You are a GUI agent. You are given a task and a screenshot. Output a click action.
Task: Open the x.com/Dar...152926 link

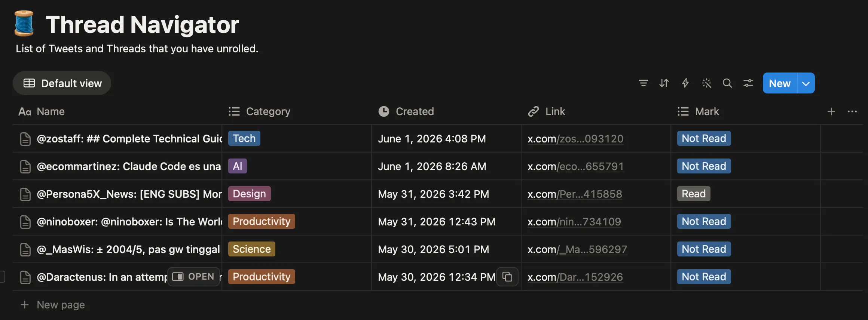point(575,277)
